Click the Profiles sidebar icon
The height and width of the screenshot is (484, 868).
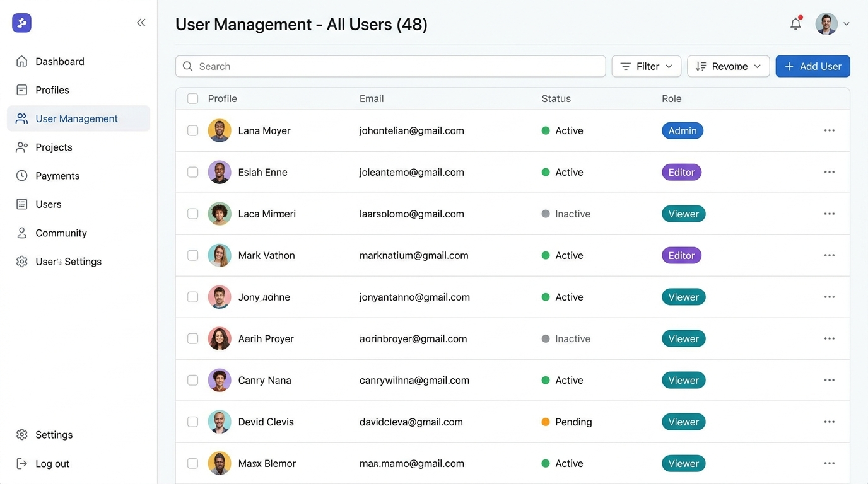click(x=22, y=90)
